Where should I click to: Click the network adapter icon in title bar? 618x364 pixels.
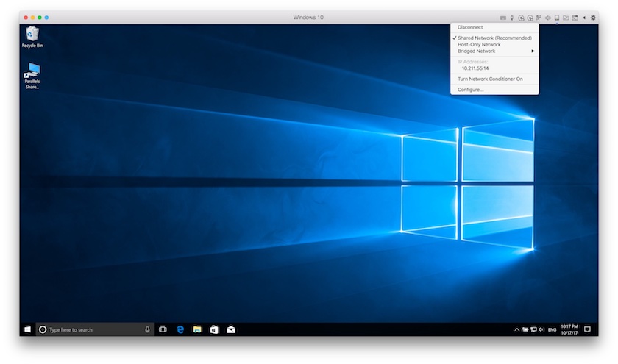[x=557, y=18]
